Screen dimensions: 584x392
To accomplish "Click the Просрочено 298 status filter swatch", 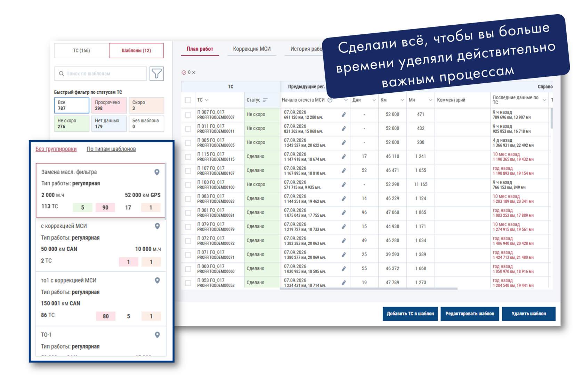I will tap(108, 105).
